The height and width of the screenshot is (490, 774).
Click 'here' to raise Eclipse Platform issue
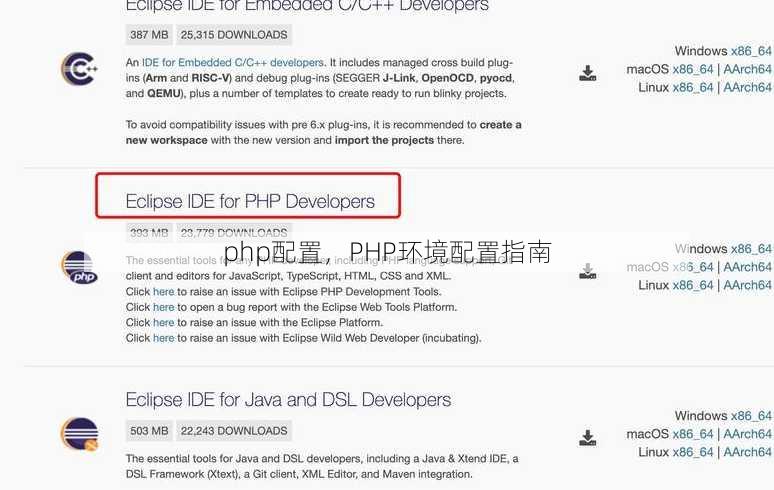click(x=164, y=323)
